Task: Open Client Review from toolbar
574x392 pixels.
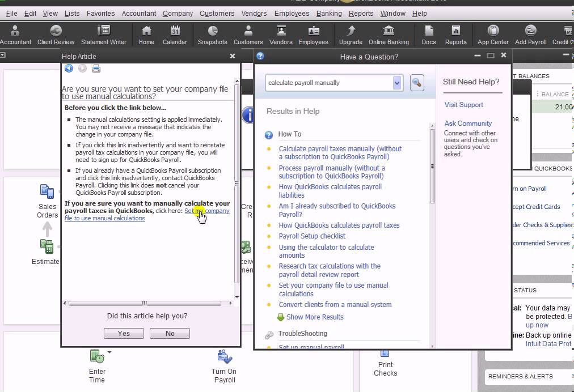Action: [56, 35]
